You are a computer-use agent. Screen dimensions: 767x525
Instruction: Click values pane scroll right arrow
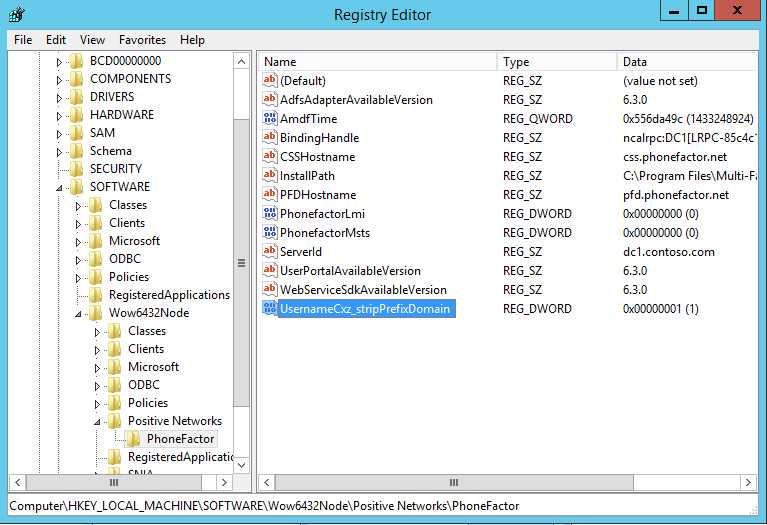(x=748, y=482)
